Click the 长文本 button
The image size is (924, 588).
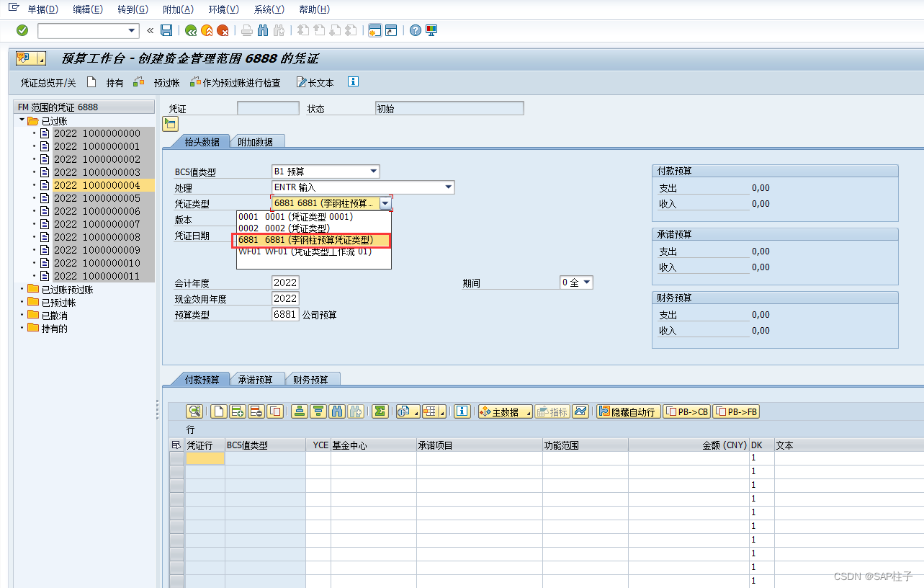(x=315, y=83)
